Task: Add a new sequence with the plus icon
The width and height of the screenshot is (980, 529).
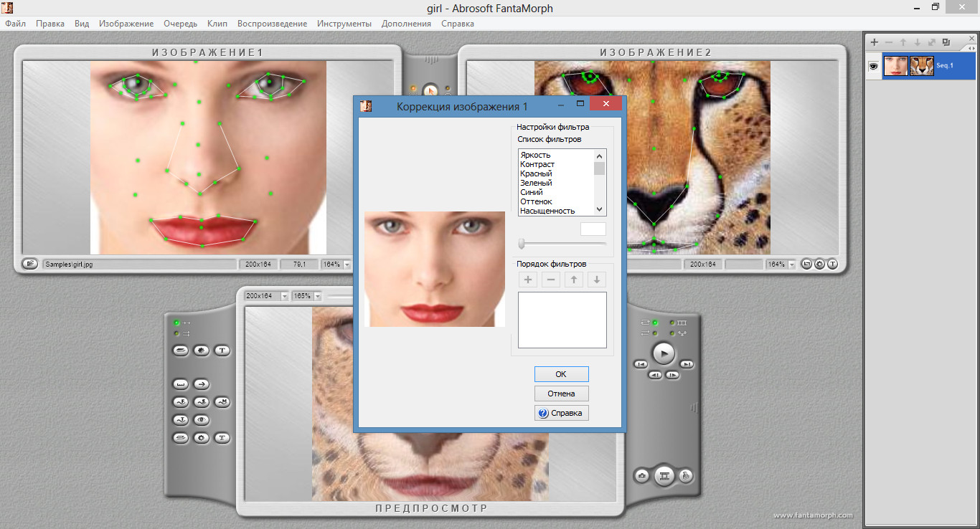Action: [x=874, y=42]
